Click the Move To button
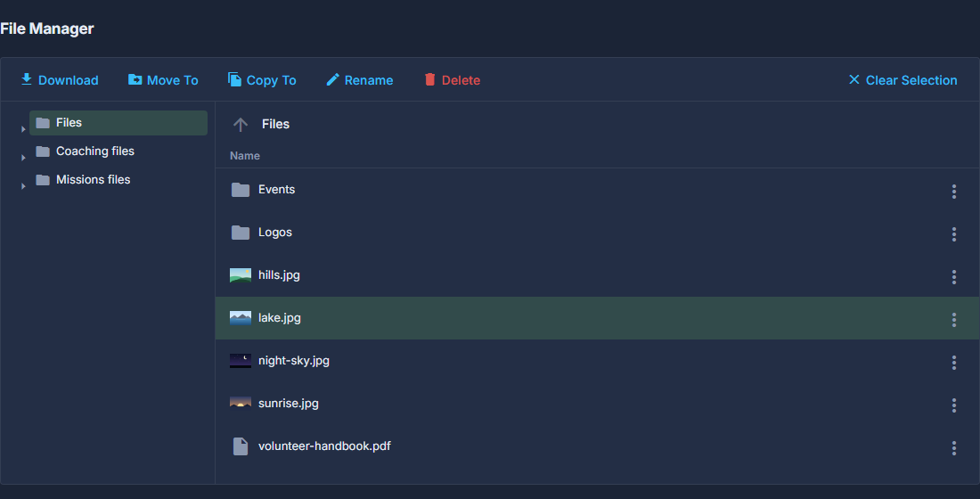The image size is (980, 499). [163, 80]
